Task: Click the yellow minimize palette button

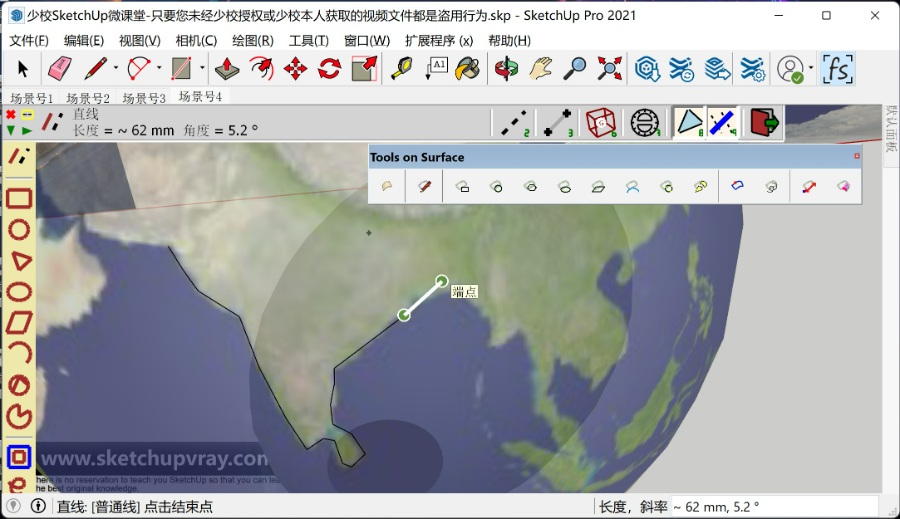Action: click(x=27, y=114)
